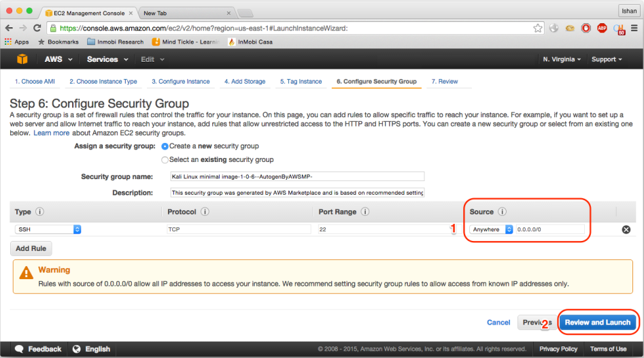Go to 3. Configure Instance step
644x358 pixels.
(x=181, y=82)
